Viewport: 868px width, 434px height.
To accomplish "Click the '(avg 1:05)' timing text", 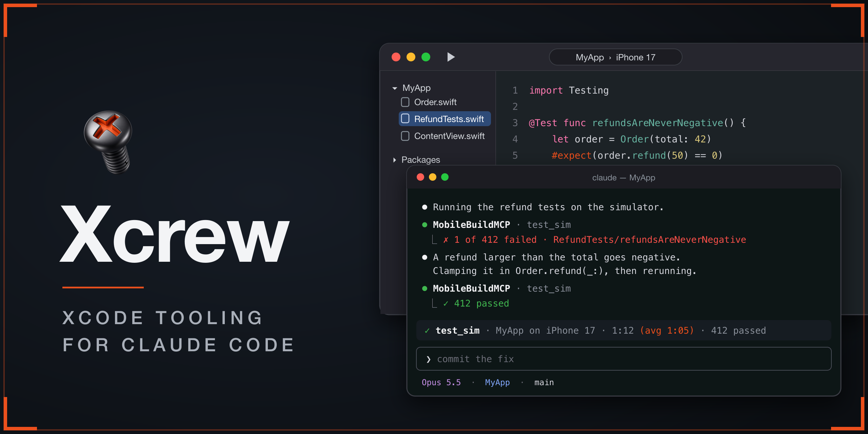I will click(x=667, y=331).
